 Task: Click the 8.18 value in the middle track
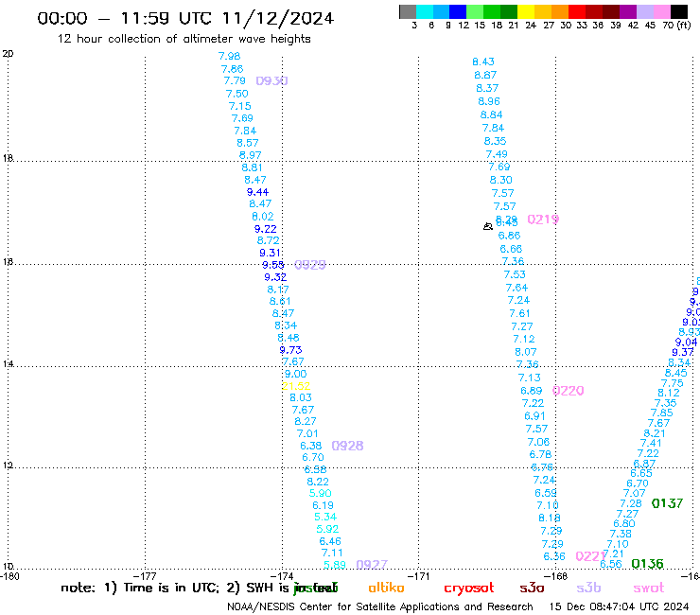point(549,518)
